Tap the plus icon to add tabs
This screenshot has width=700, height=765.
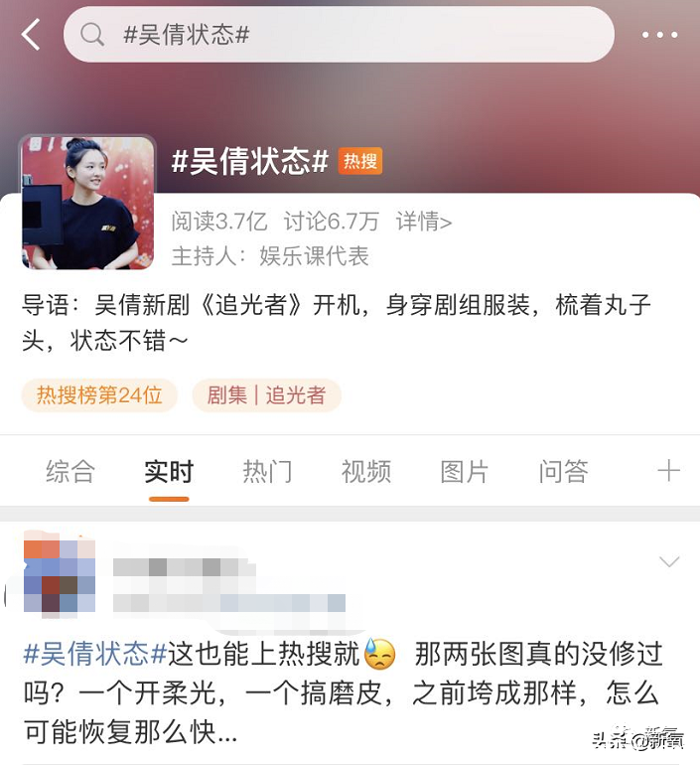click(668, 471)
